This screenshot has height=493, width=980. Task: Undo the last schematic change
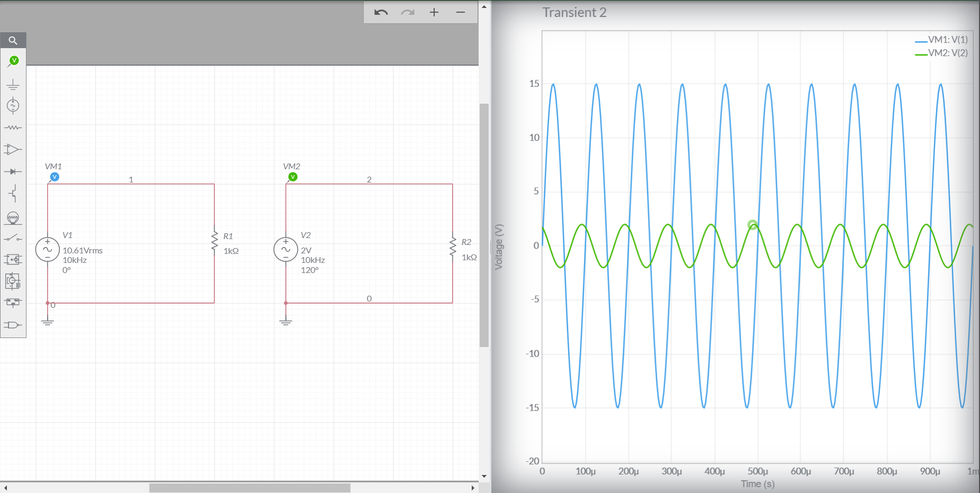[x=381, y=13]
